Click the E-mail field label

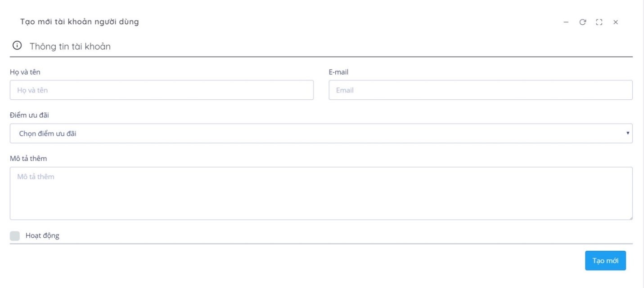[x=338, y=72]
